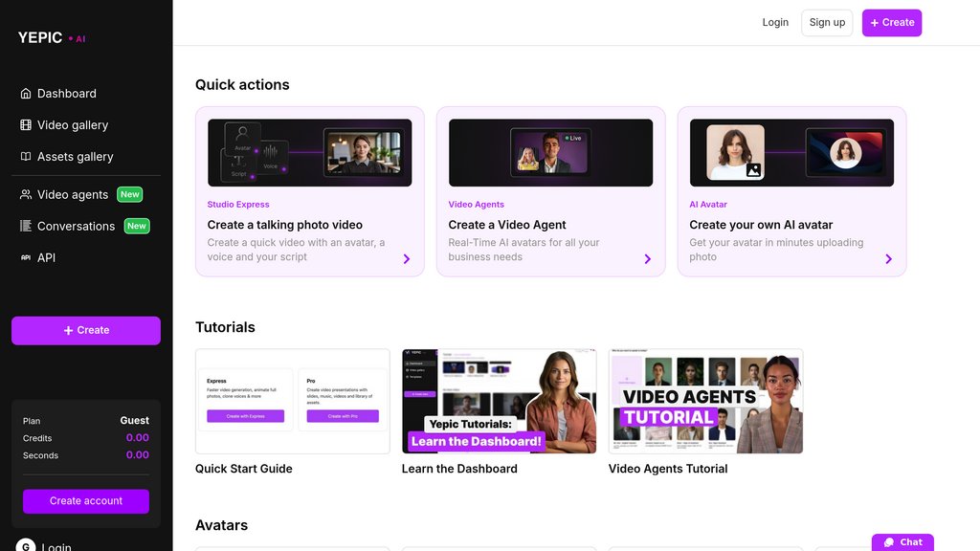
Task: Click the Sign up button
Action: click(x=827, y=23)
